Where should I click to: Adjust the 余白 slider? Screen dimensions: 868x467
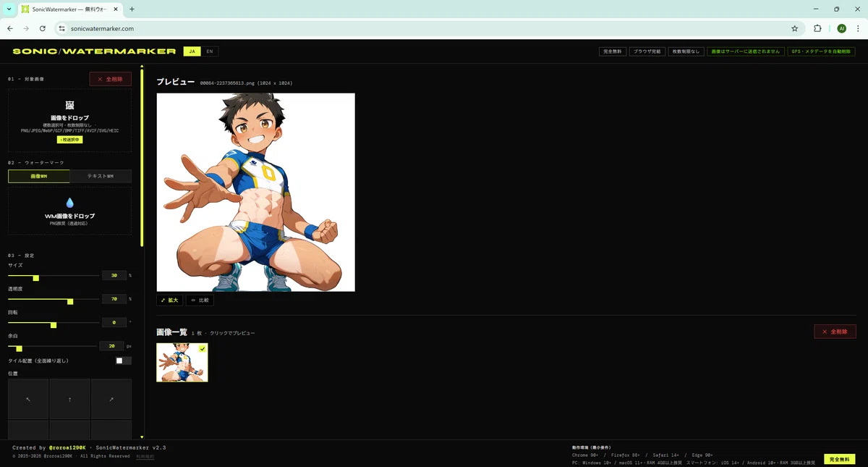[x=52, y=346]
